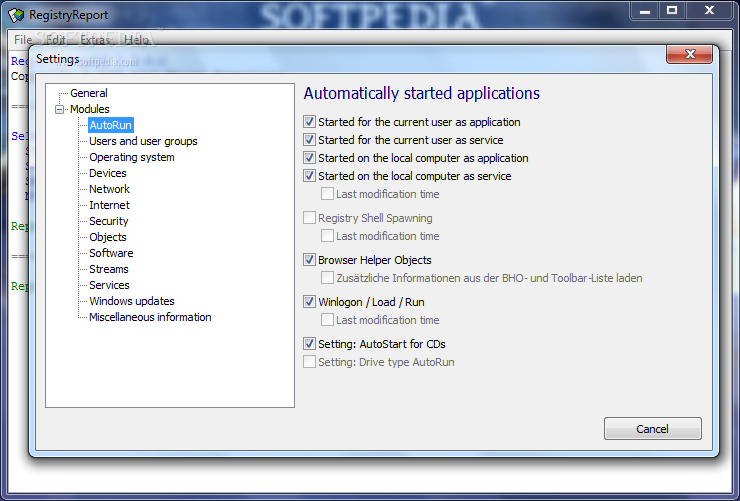Open the Help menu in RegistryReport

coord(136,40)
